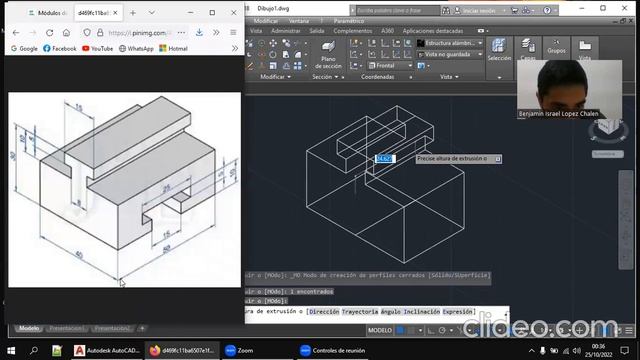This screenshot has height=360, width=640.
Task: Open the Windows Start menu
Action: pos(11,350)
